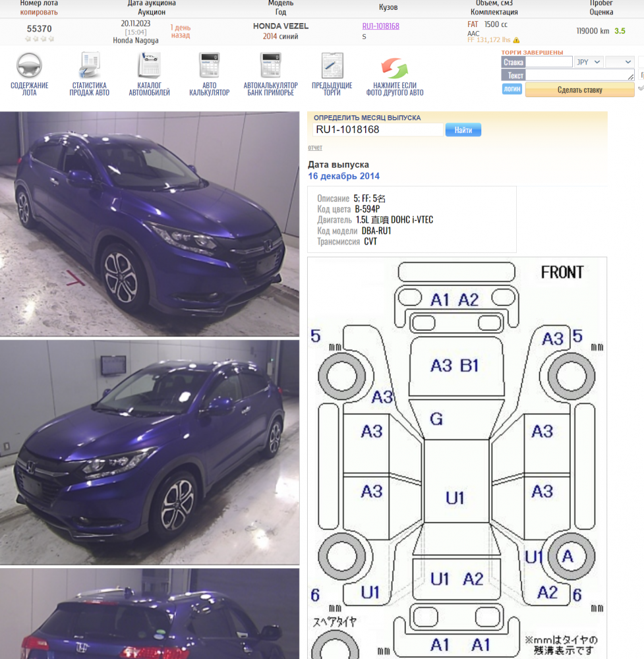Viewport: 644px width, 659px height.
Task: Open the 'Каталог автомобилей' icon
Action: tap(149, 67)
